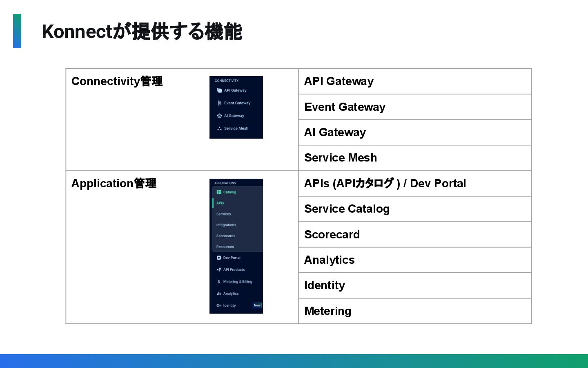Click the 'AI Gateway' table cell
Image resolution: width=588 pixels, height=368 pixels.
pos(415,132)
